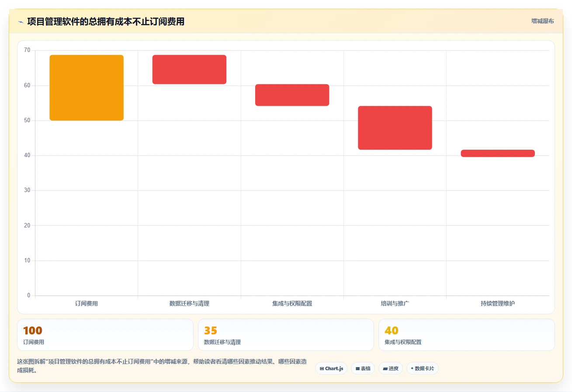Click the x-axis label 集成与权限配置
The width and height of the screenshot is (572, 392).
pos(292,303)
